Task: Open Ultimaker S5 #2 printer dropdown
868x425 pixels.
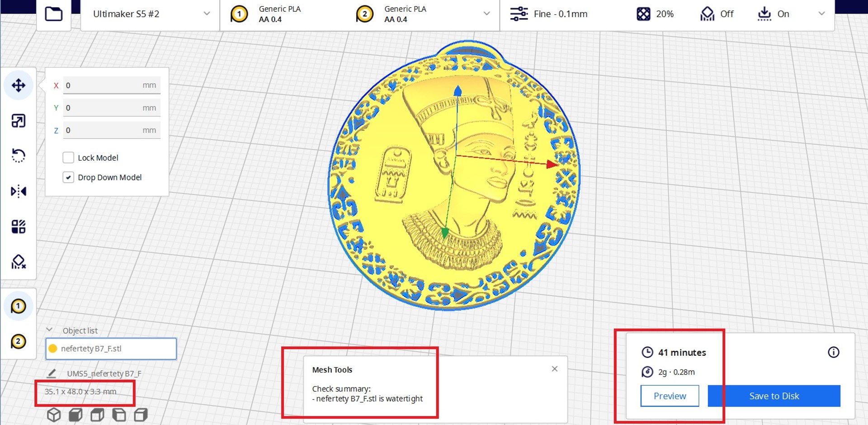Action: (150, 14)
